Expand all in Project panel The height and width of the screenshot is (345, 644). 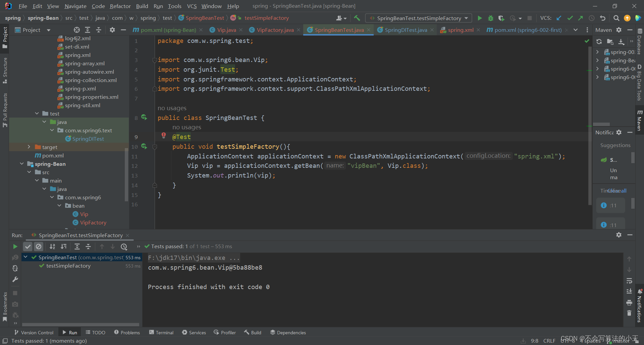point(88,30)
